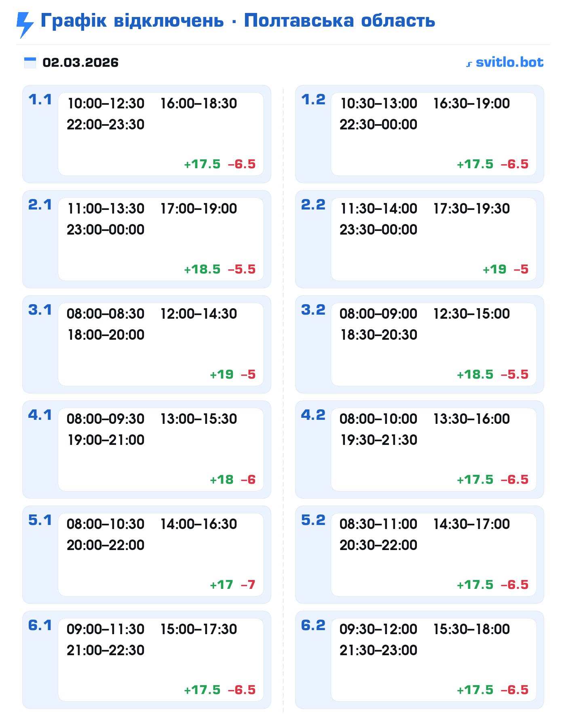
Task: Click the 10:00–12:30 slot in group 1.1
Action: [x=106, y=104]
